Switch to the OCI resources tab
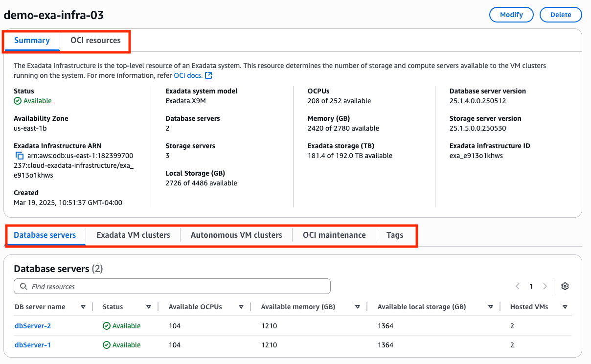The image size is (591, 364). 95,40
